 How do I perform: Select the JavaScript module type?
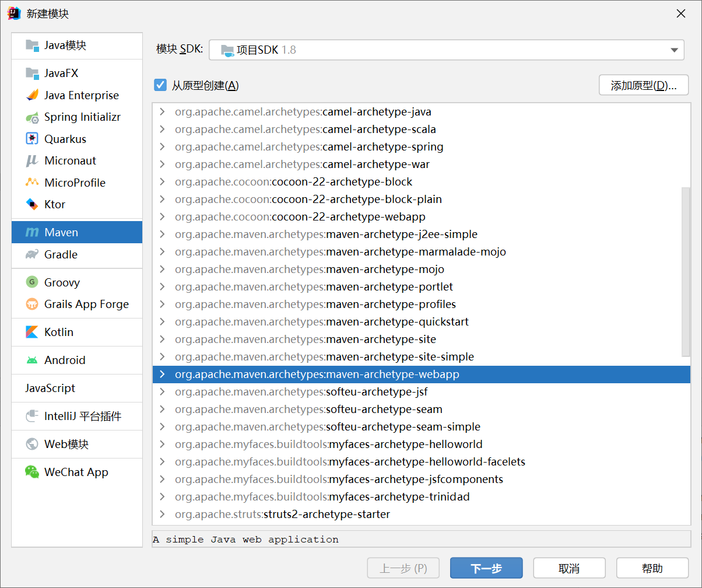pyautogui.click(x=77, y=388)
